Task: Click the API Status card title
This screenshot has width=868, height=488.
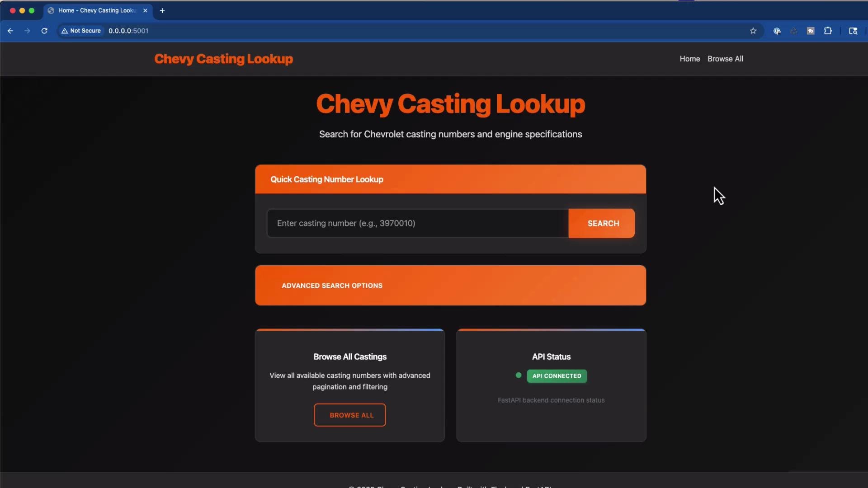Action: pos(551,357)
